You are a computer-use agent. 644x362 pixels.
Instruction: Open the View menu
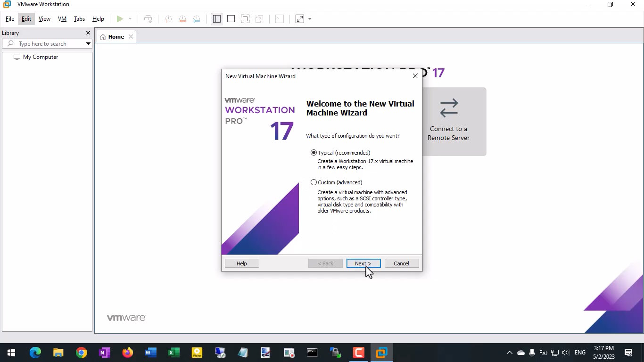pyautogui.click(x=44, y=19)
